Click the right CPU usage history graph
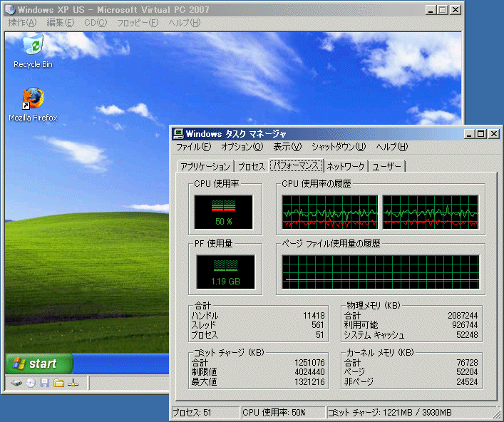Image resolution: width=504 pixels, height=422 pixels. tap(431, 212)
